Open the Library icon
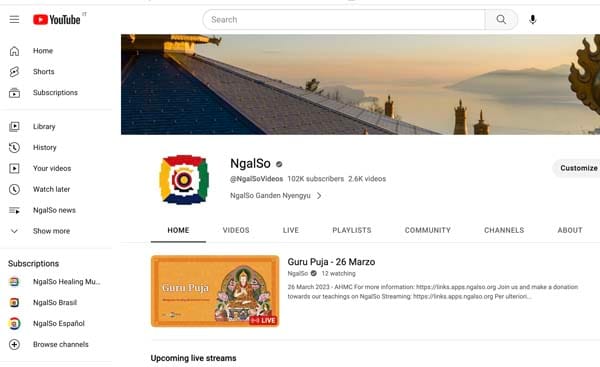 (14, 126)
